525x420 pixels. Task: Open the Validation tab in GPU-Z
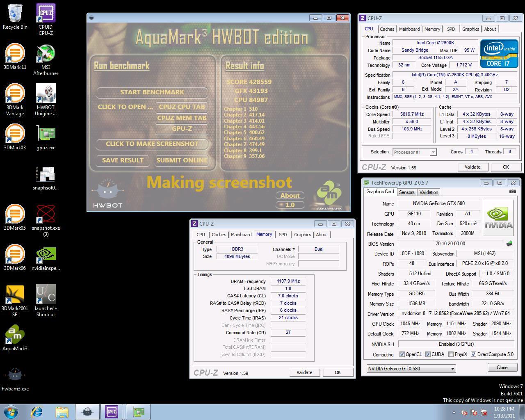click(x=429, y=192)
